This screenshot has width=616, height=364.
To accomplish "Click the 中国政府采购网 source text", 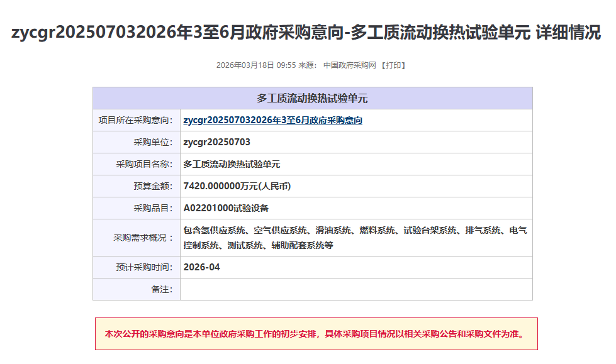I will pos(349,65).
